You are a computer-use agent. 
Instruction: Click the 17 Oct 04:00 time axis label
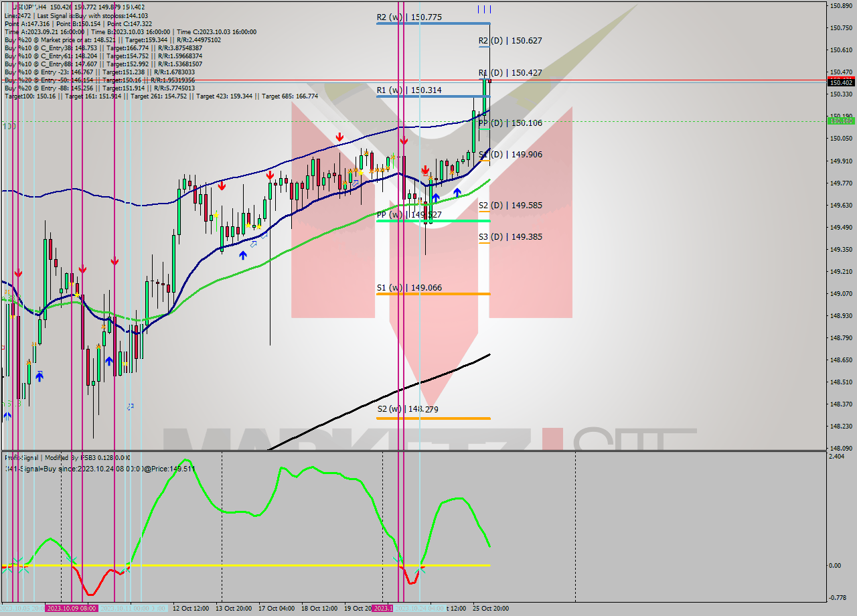click(277, 608)
